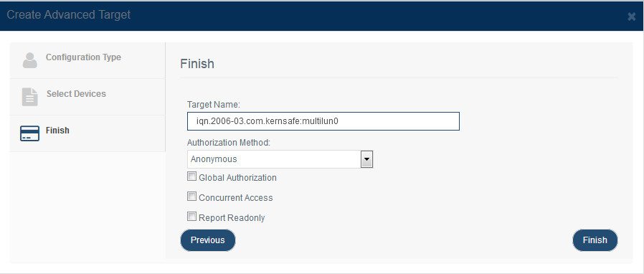Click the Target Name field label
644x274 pixels.
click(213, 105)
